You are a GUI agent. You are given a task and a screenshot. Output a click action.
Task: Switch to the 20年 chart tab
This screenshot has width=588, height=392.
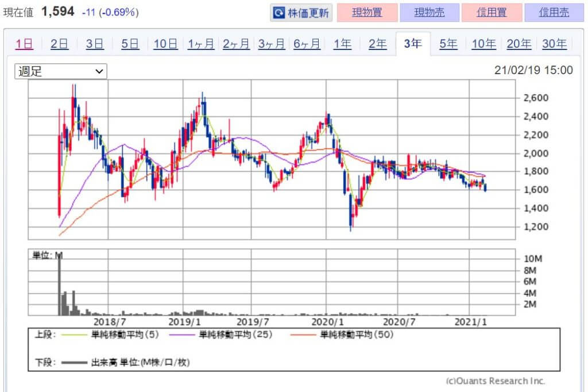(x=519, y=44)
